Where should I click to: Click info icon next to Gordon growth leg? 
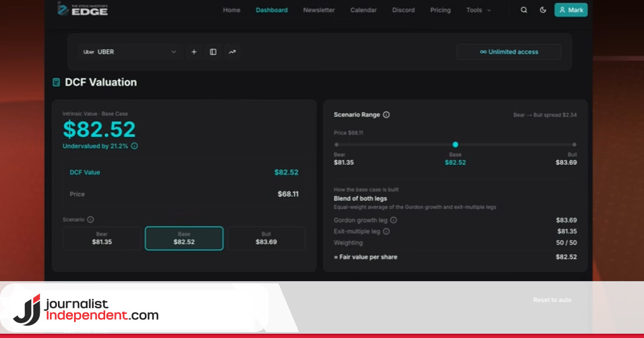(x=393, y=220)
